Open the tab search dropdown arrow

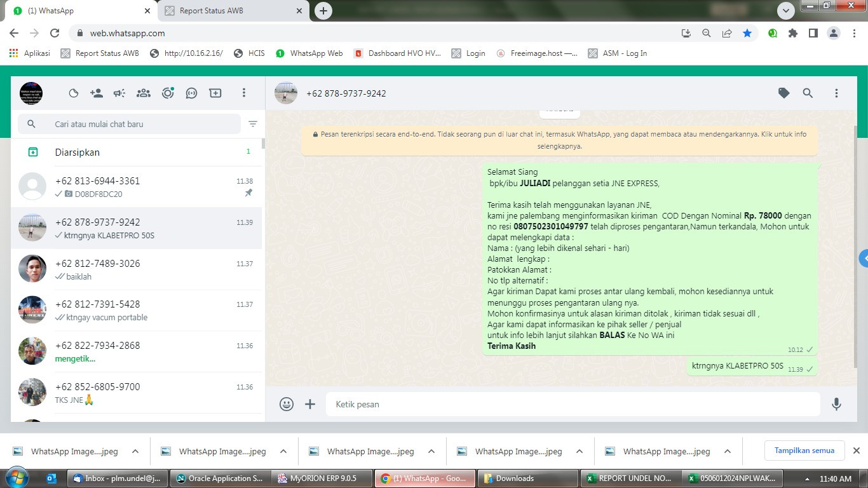(786, 11)
